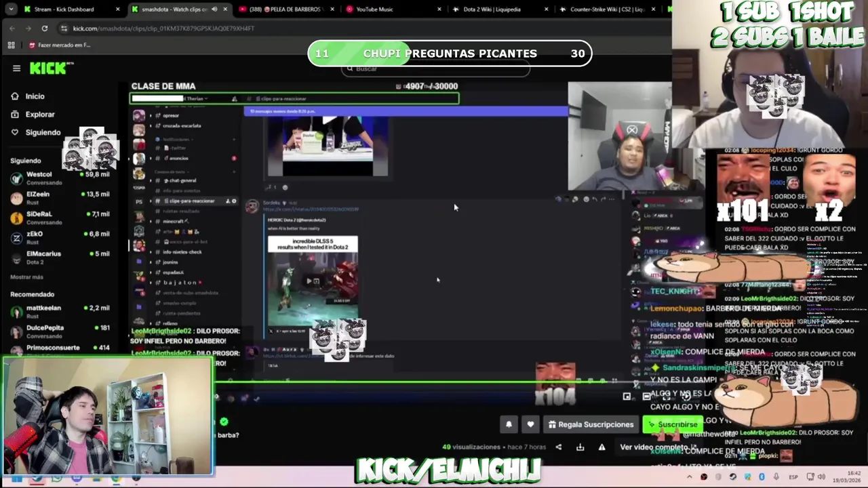The height and width of the screenshot is (488, 868).
Task: Open chat-general channel in Discord list
Action: click(x=182, y=180)
